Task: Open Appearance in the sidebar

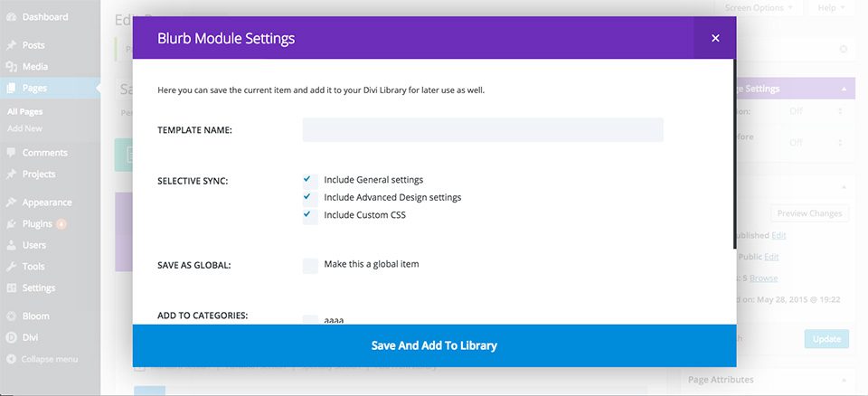Action: (47, 203)
